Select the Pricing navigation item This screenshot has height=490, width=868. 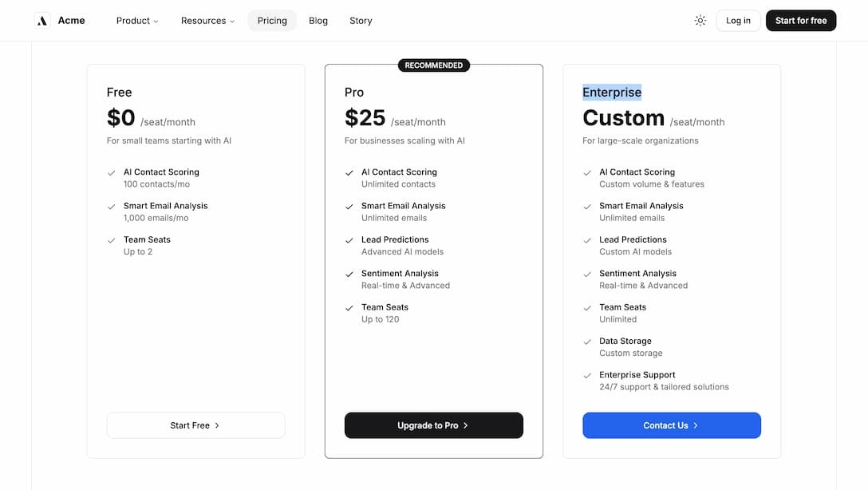click(271, 21)
